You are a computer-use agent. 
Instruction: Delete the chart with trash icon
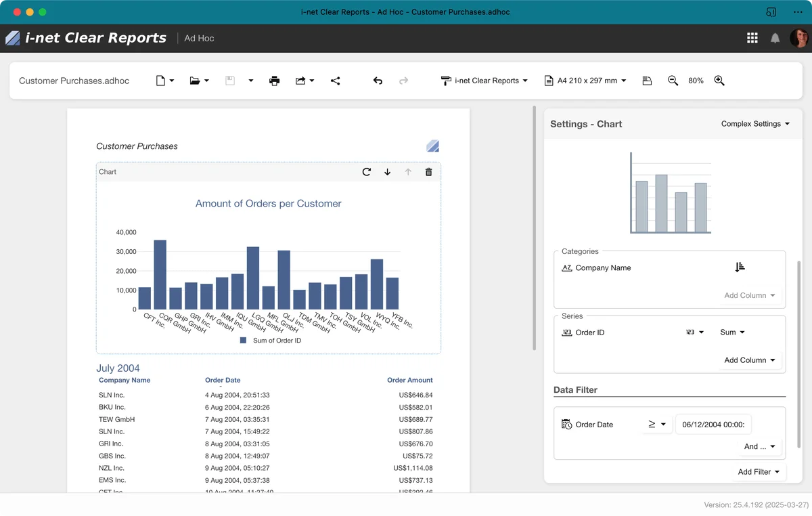tap(428, 172)
